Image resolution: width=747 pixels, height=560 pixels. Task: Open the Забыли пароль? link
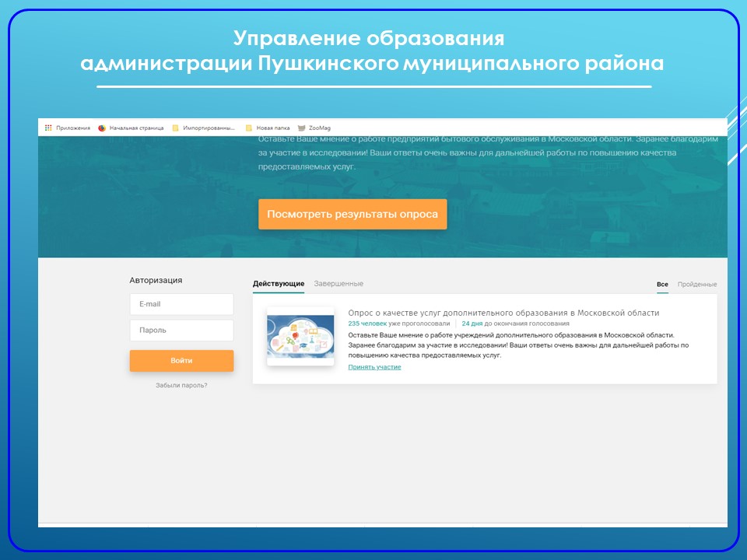[181, 385]
